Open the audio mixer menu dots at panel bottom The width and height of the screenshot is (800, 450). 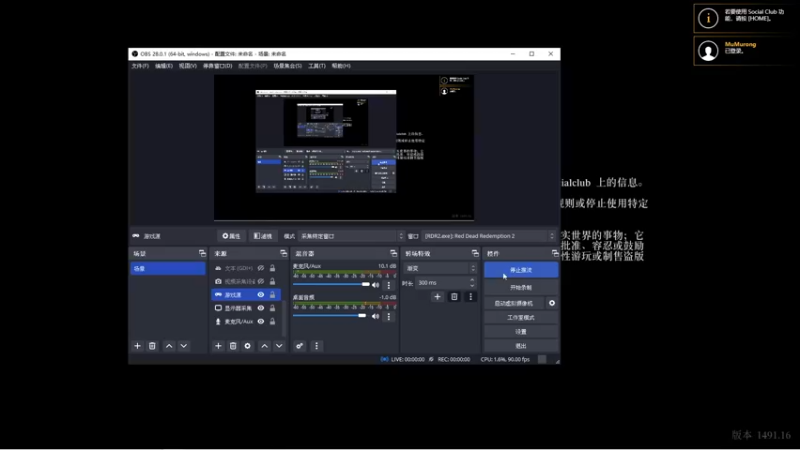tap(316, 346)
